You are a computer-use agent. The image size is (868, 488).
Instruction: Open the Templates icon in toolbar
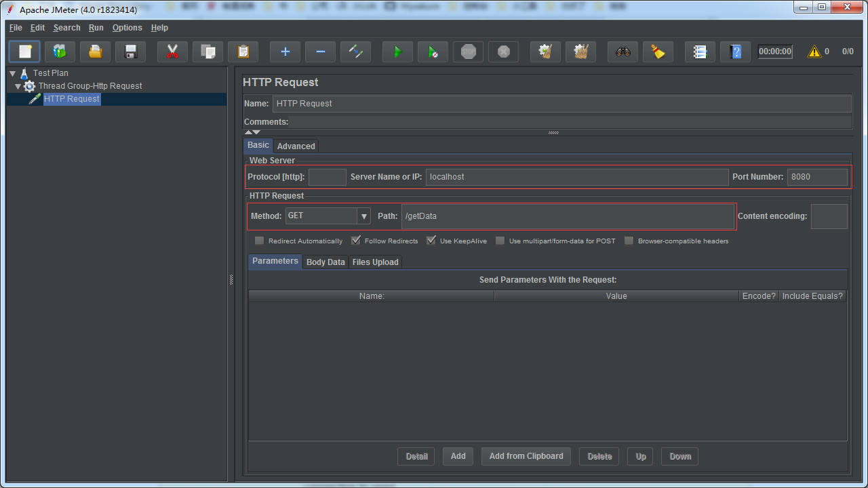60,52
